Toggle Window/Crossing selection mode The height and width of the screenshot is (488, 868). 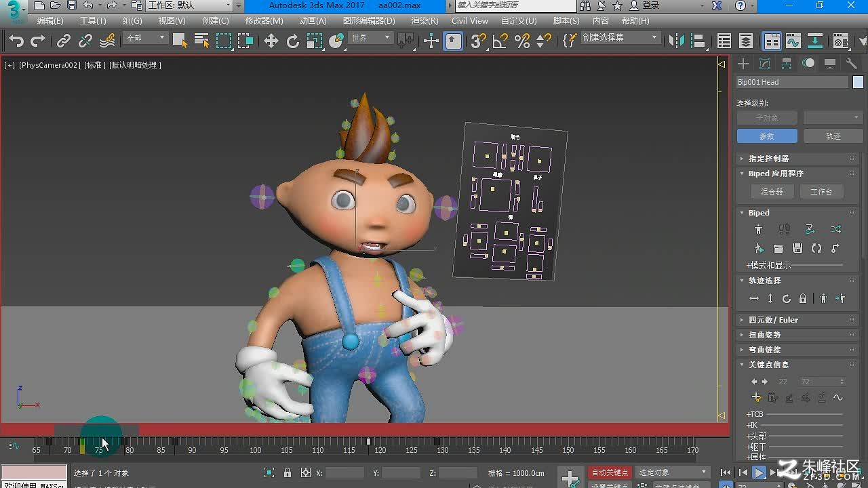(x=245, y=41)
